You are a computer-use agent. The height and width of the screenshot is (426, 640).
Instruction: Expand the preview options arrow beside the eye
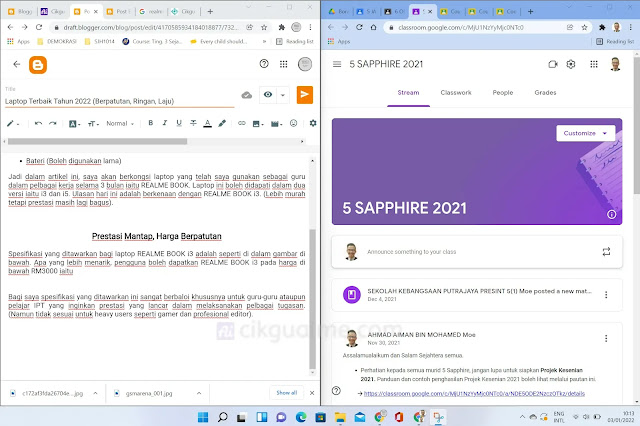pyautogui.click(x=284, y=95)
